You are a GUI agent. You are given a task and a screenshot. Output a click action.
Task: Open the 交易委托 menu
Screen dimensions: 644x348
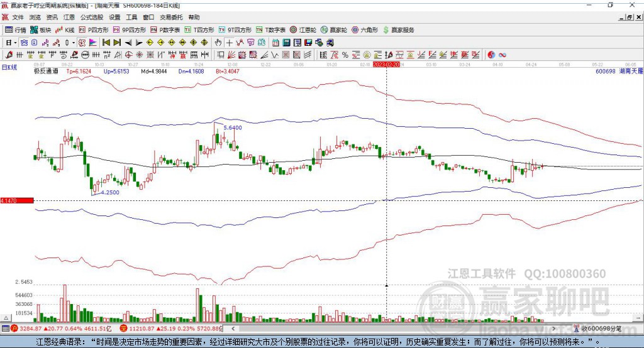171,17
